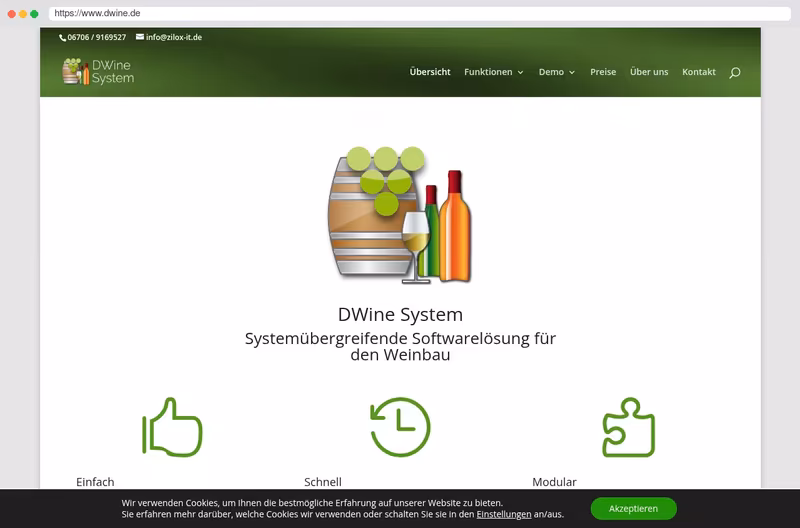Image resolution: width=800 pixels, height=528 pixels.
Task: Open the Über uns page
Action: 649,72
